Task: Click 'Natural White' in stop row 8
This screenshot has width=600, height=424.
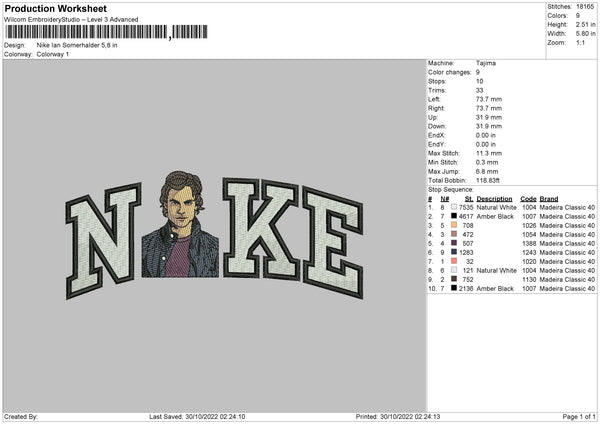Action: [x=497, y=271]
